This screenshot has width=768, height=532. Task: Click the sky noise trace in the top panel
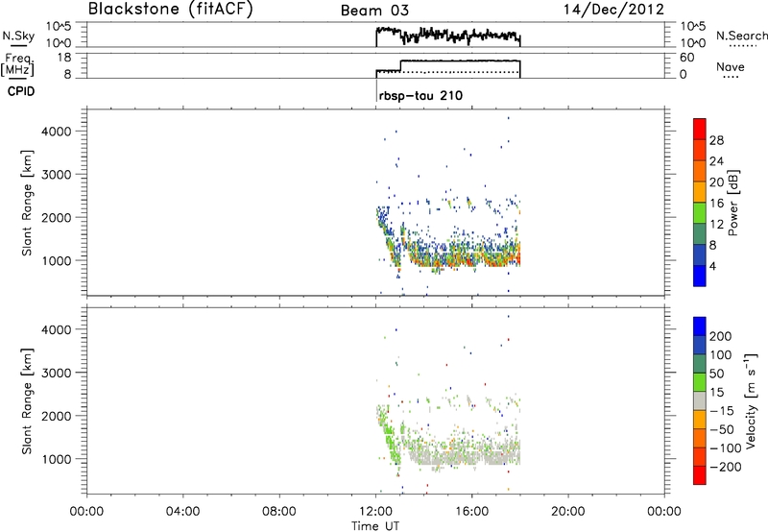click(448, 36)
